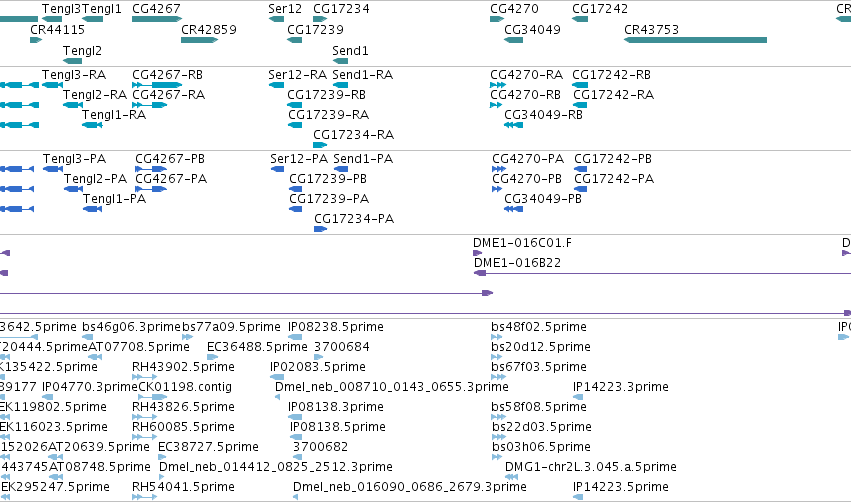Click the Tengl1 gene label
The image size is (851, 502).
[x=101, y=9]
